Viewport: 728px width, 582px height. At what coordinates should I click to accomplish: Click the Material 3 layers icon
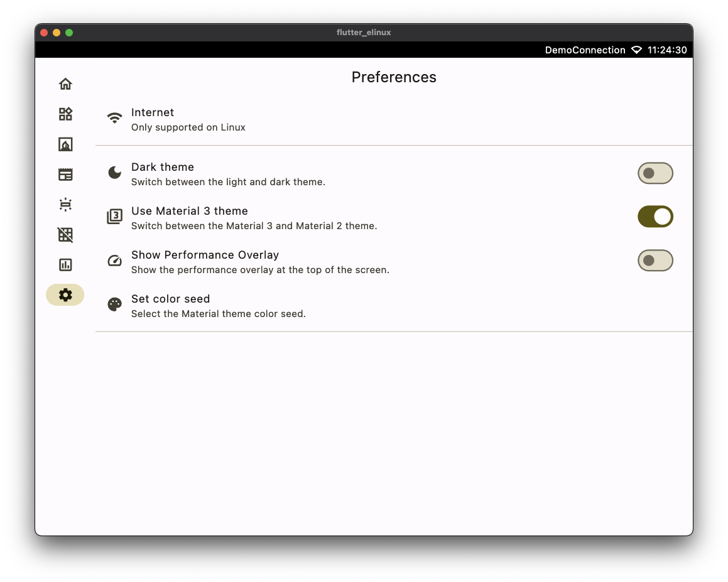point(115,216)
